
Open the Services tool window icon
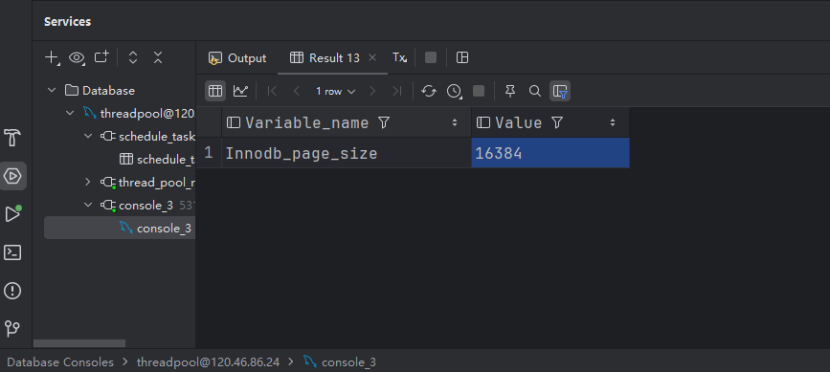pyautogui.click(x=13, y=176)
